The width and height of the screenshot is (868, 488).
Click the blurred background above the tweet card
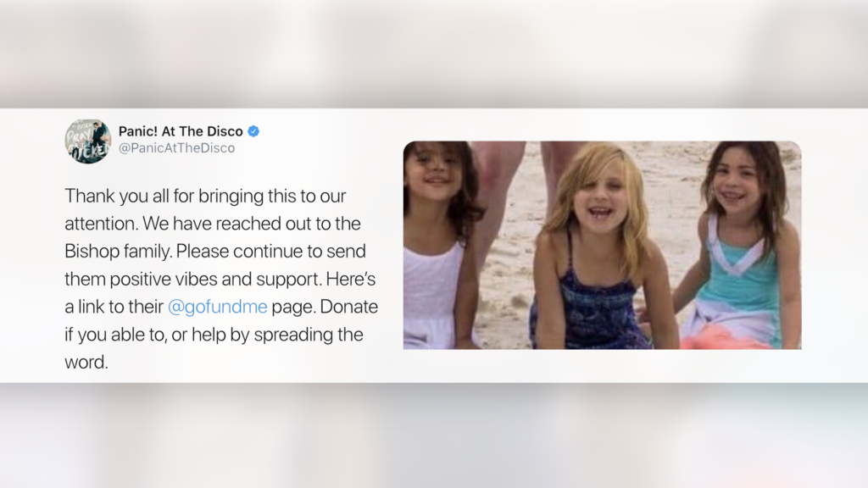coord(434,53)
